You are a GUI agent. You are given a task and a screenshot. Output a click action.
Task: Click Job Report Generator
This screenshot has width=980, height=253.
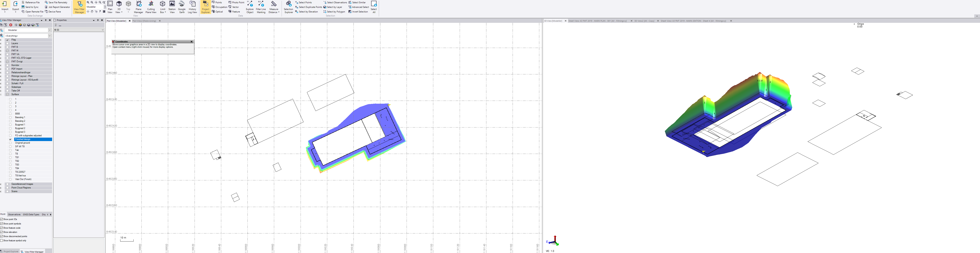[x=59, y=7]
